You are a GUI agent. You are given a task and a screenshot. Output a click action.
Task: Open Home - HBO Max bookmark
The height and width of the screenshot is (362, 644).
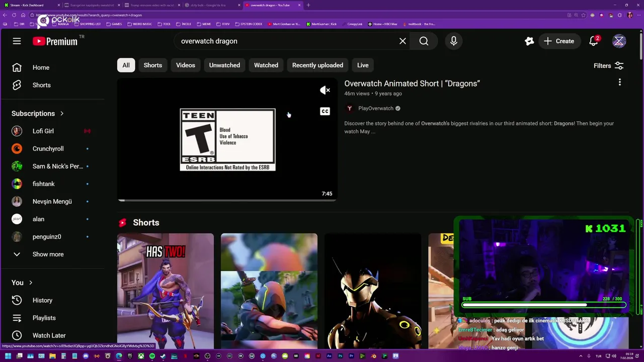[x=382, y=24]
